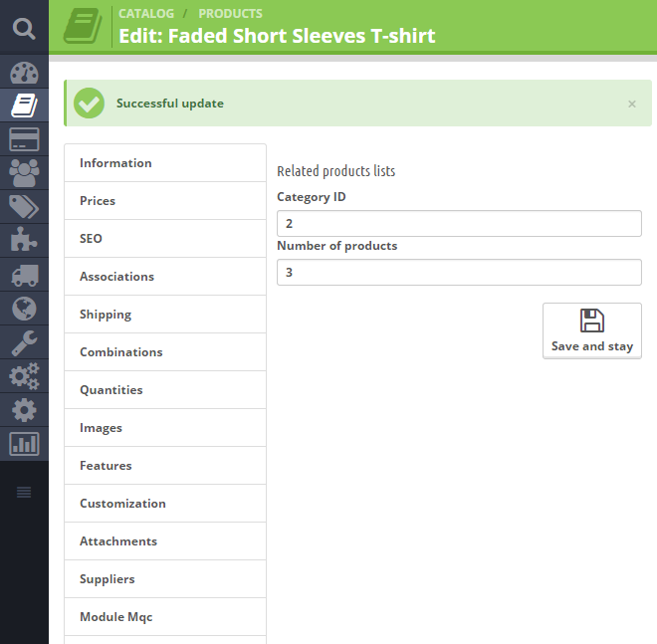This screenshot has width=657, height=644.
Task: Open the Advanced Parameters double-gears icon
Action: (x=24, y=375)
